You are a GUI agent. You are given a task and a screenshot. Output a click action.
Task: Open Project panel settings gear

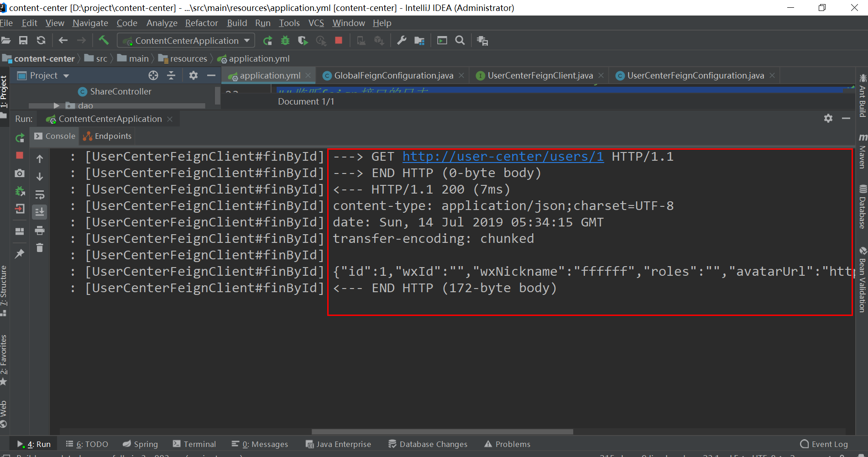click(x=193, y=75)
